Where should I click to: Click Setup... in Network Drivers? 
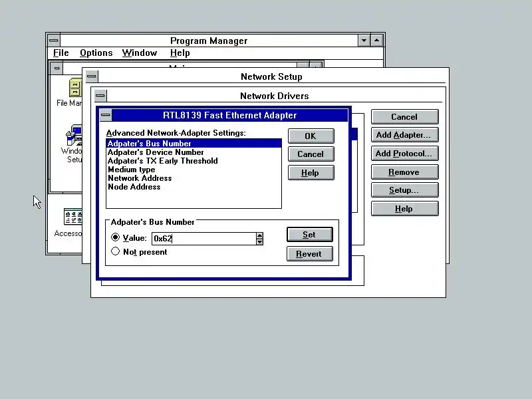tap(405, 190)
